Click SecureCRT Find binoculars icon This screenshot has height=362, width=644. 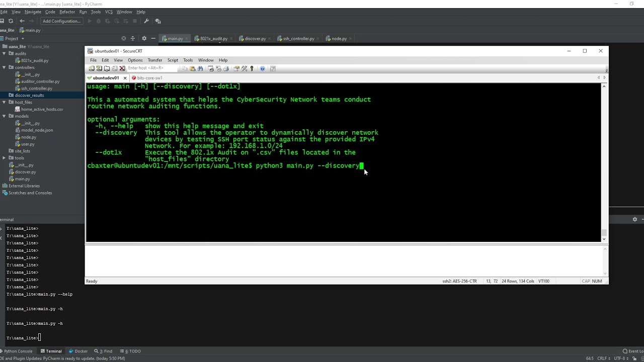200,68
